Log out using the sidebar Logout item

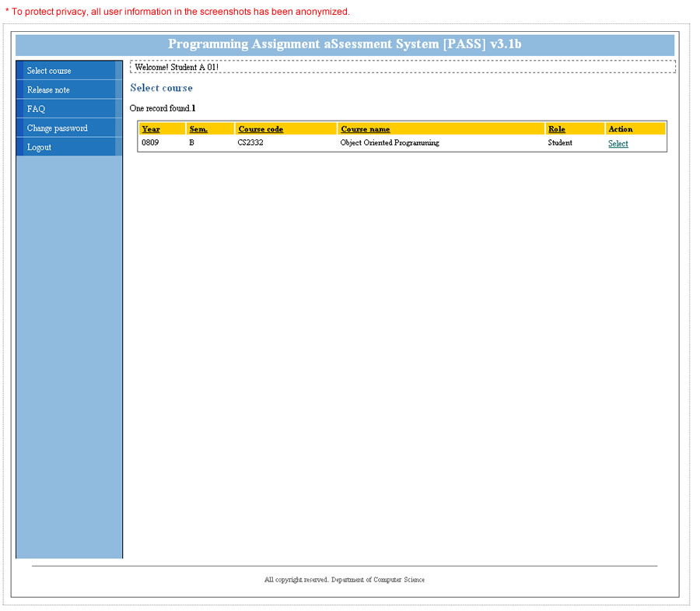tap(39, 147)
